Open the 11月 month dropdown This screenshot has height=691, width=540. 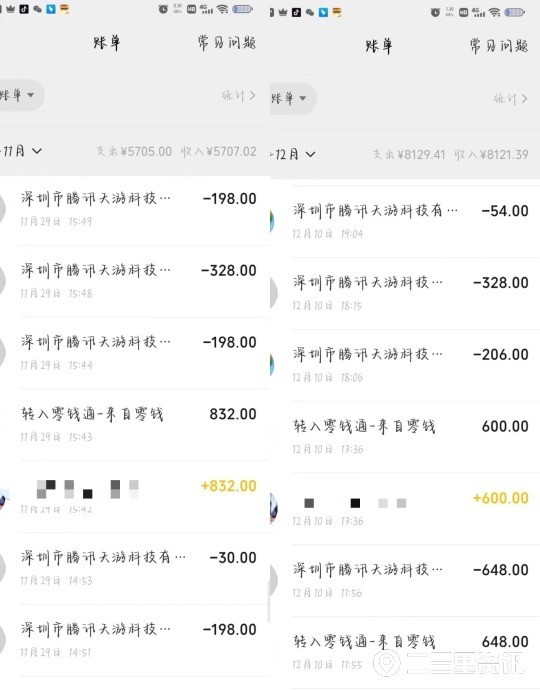[x=21, y=151]
